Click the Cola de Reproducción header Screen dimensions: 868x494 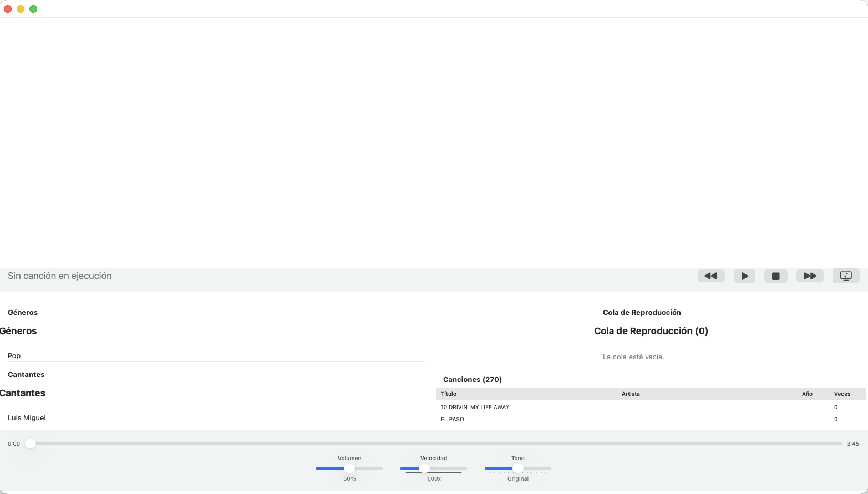click(642, 313)
